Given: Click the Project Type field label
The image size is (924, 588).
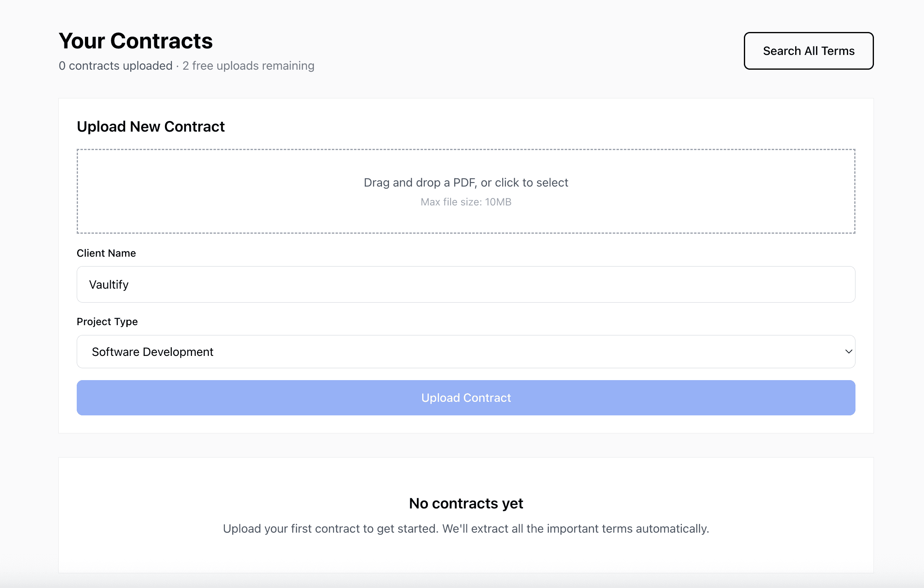Looking at the screenshot, I should 107,321.
